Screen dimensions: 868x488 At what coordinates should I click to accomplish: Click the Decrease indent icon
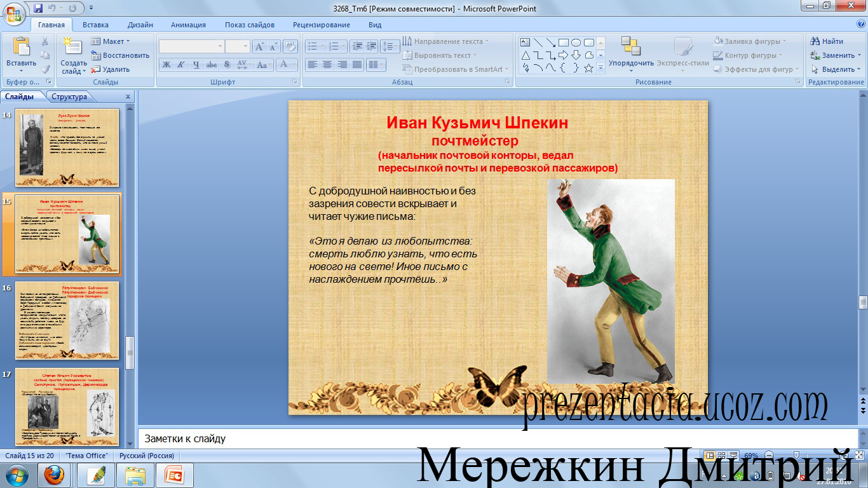(x=356, y=46)
